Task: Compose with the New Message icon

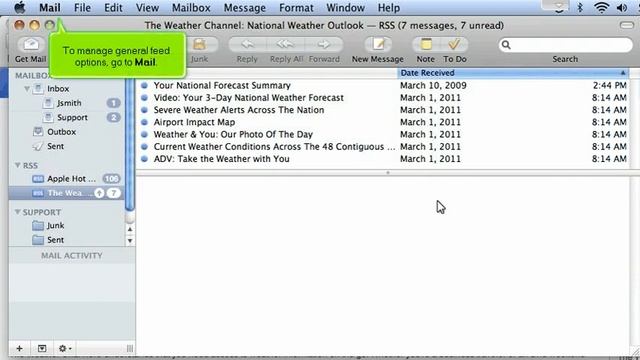Action: [378, 44]
